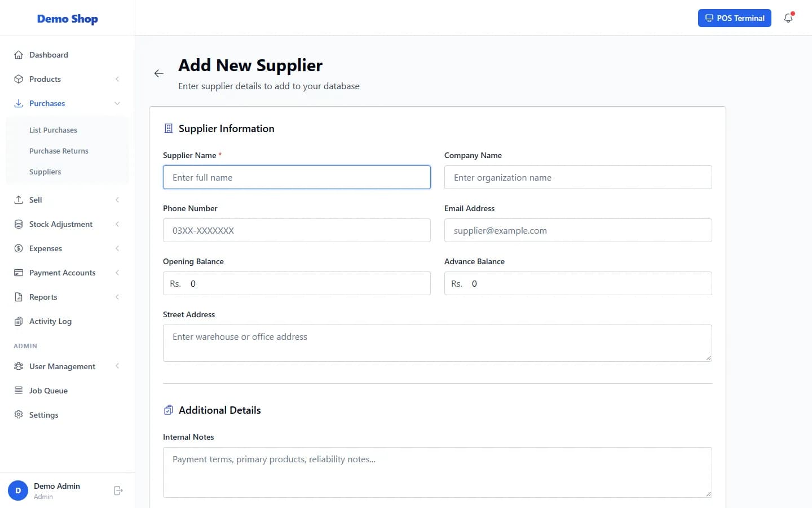This screenshot has width=812, height=508.
Task: Click the User Management people icon
Action: click(x=19, y=366)
